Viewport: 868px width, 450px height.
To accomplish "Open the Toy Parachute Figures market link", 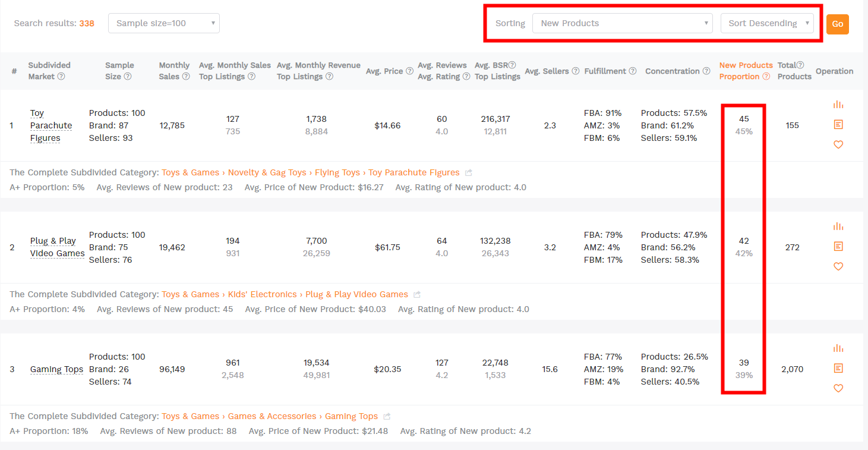I will click(51, 125).
